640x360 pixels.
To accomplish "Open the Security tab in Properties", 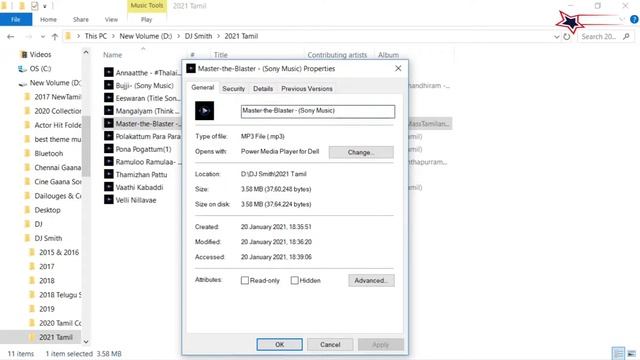I will 233,89.
